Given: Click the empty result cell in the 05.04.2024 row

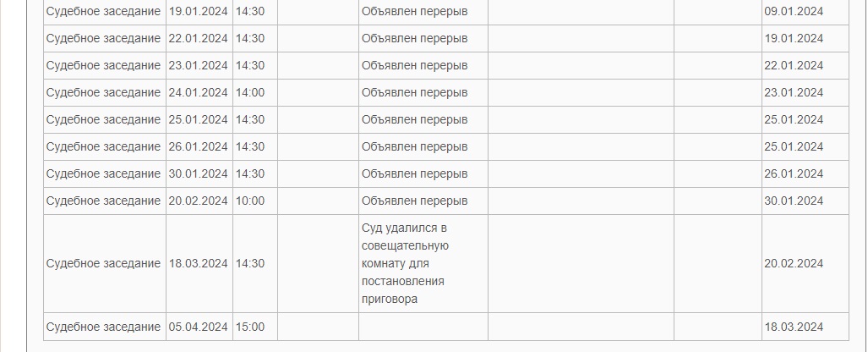Looking at the screenshot, I should pyautogui.click(x=423, y=327).
